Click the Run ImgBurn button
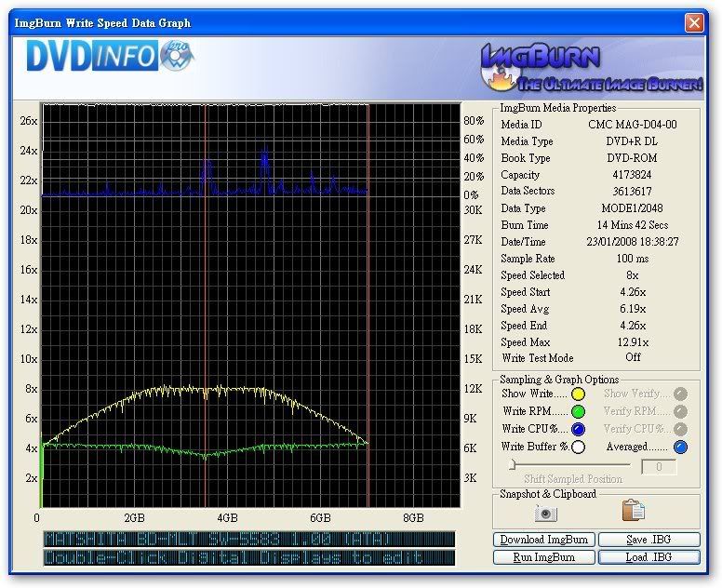722x588 pixels. click(x=544, y=557)
